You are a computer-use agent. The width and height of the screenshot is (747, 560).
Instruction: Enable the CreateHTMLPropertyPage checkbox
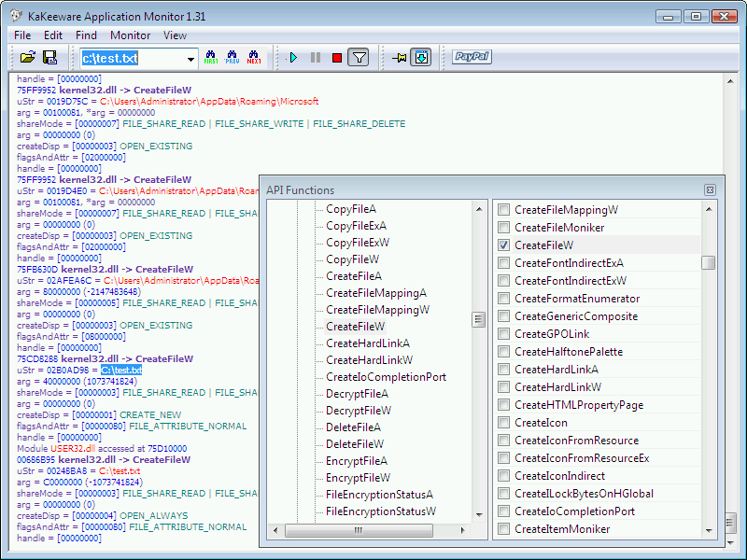pos(503,404)
